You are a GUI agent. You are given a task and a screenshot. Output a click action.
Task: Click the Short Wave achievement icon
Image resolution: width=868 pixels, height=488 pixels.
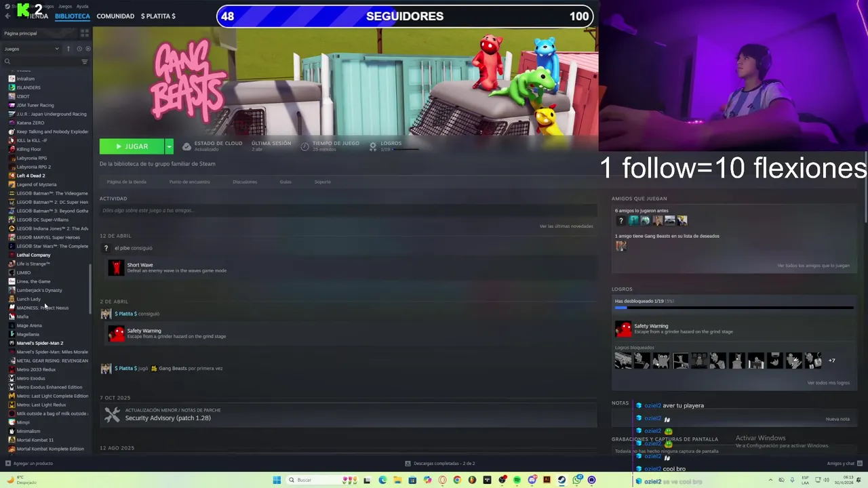[x=116, y=267]
